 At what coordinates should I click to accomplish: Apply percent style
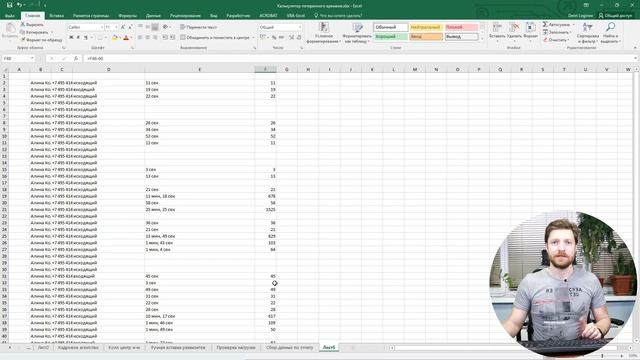click(274, 38)
